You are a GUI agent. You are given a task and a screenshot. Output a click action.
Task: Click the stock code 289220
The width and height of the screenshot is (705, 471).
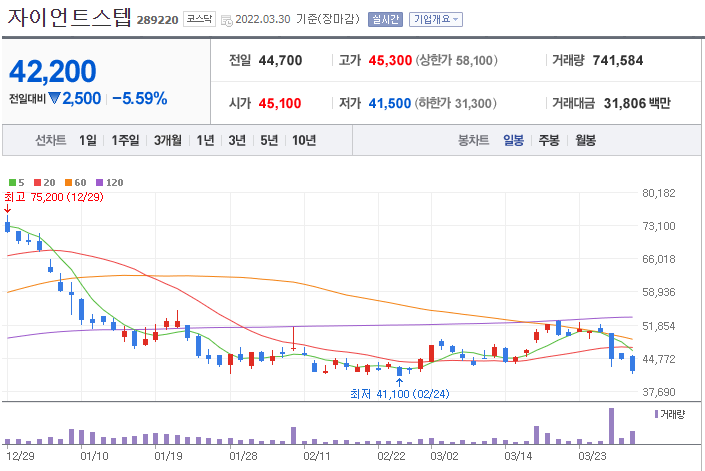click(157, 20)
